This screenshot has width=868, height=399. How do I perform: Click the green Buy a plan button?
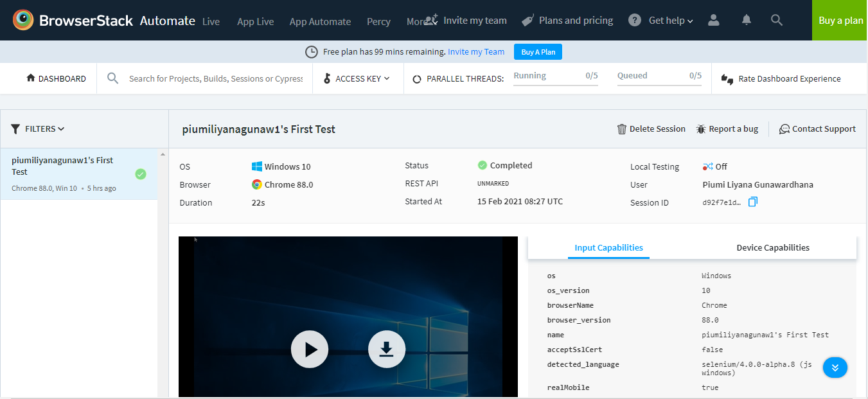tap(840, 21)
